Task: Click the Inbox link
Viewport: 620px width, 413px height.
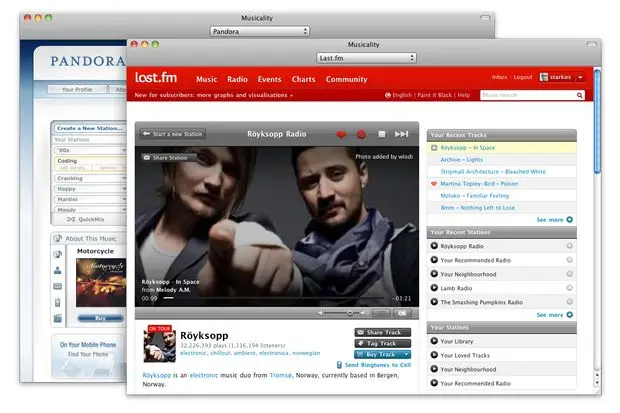Action: [499, 77]
